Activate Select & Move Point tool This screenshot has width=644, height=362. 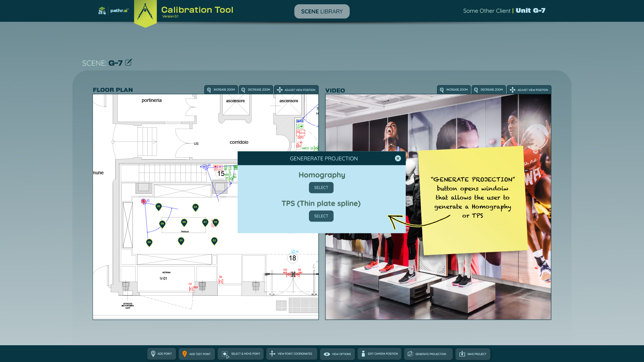240,354
